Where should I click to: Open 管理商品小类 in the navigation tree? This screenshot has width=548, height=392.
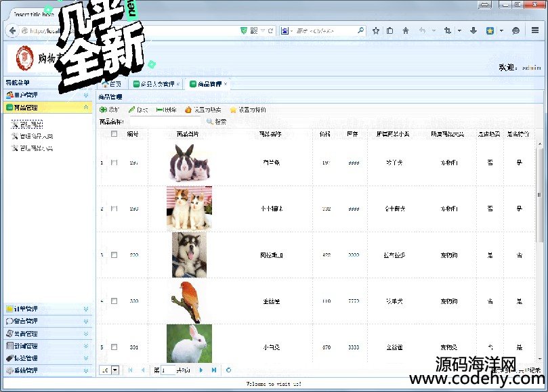[x=32, y=148]
